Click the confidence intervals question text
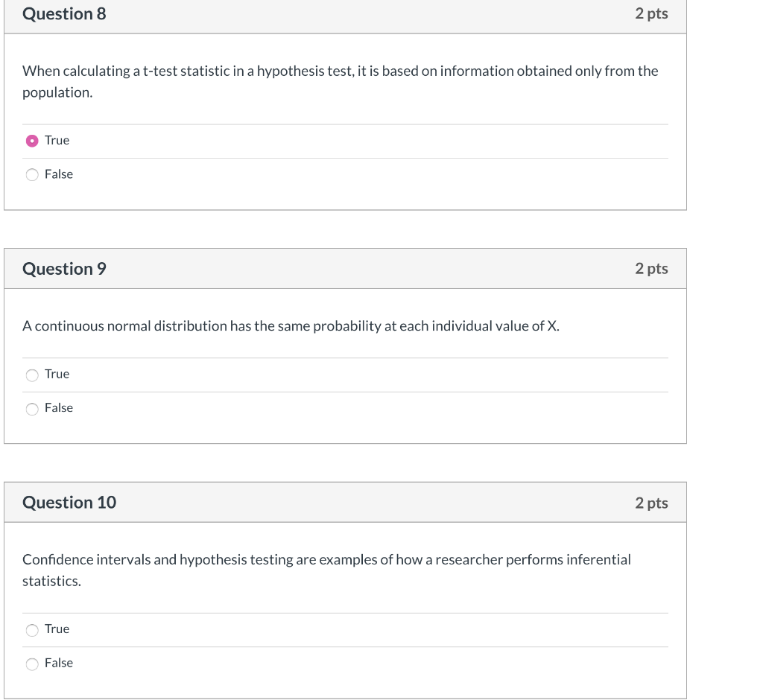Viewport: 763px width, 700px height. (x=326, y=570)
